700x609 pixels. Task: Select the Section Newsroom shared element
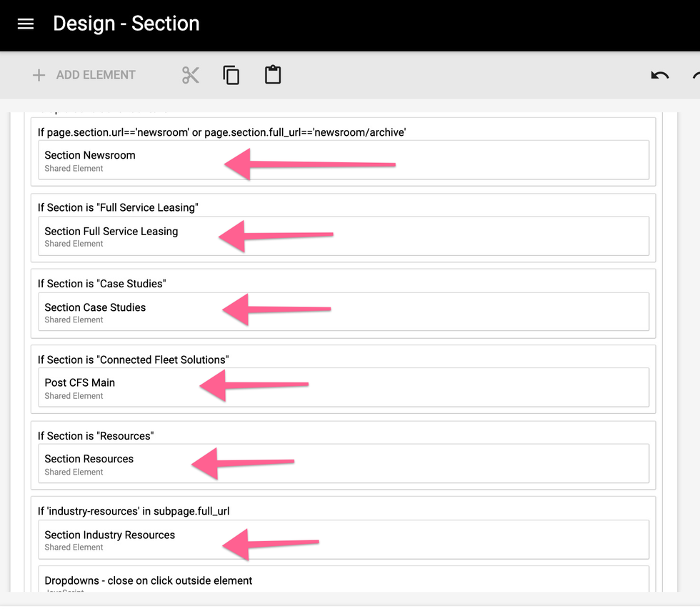tap(90, 155)
